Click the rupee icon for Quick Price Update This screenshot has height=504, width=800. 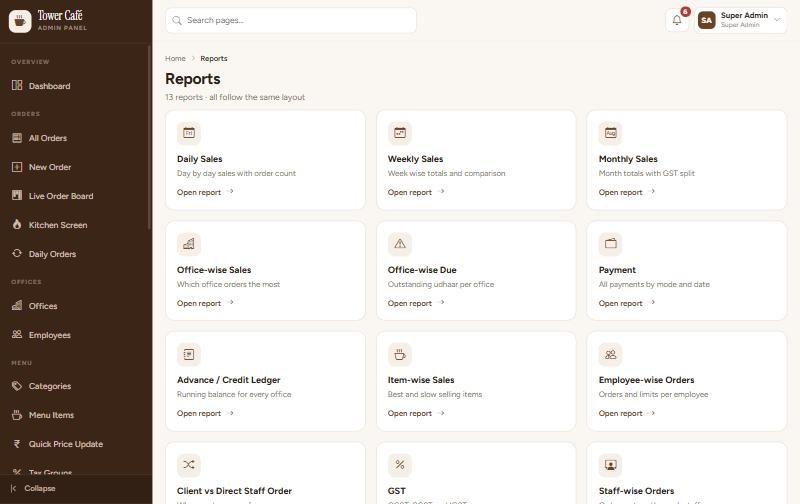click(x=17, y=444)
